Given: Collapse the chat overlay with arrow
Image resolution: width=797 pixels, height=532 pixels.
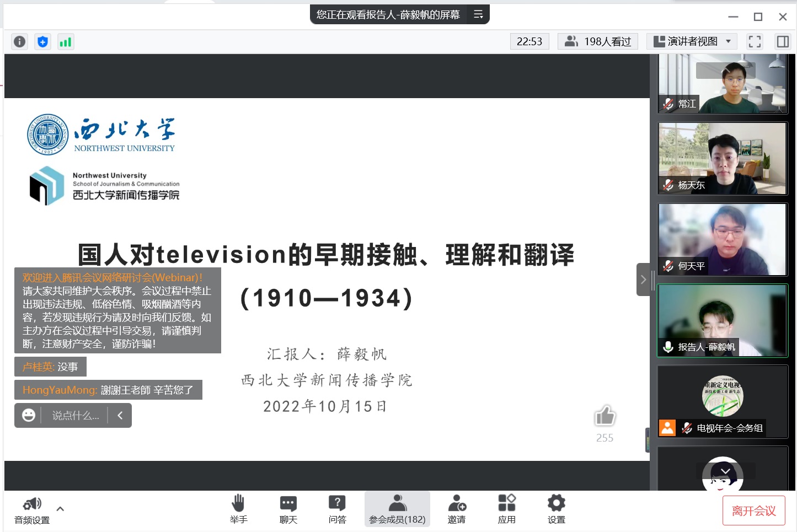Looking at the screenshot, I should (120, 415).
